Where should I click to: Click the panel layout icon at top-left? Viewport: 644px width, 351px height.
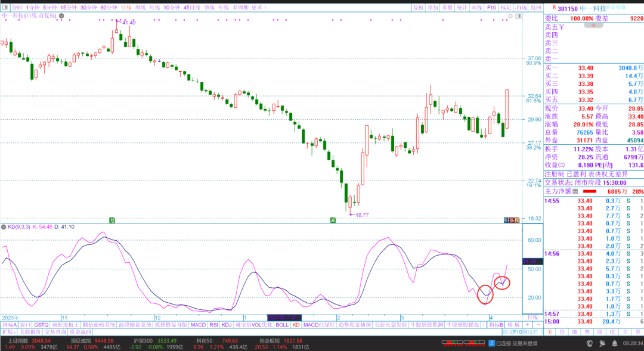(x=5, y=8)
